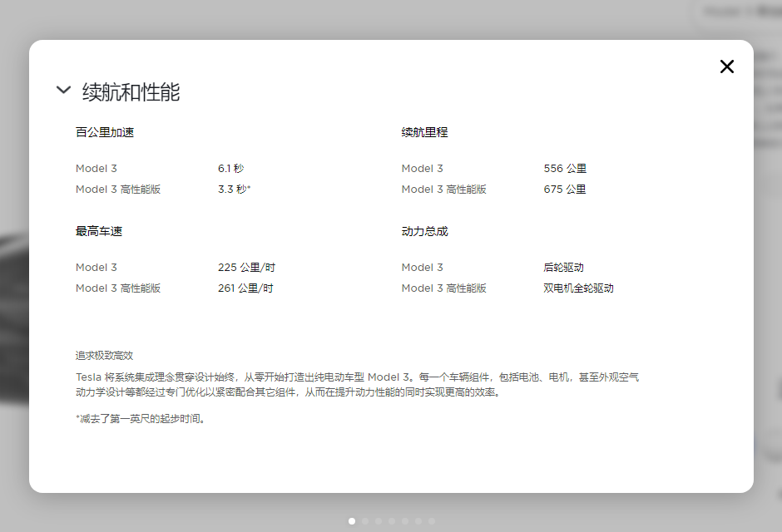The image size is (782, 532).
Task: Click the Tesla 将系统集成理念 description paragraph
Action: (357, 385)
